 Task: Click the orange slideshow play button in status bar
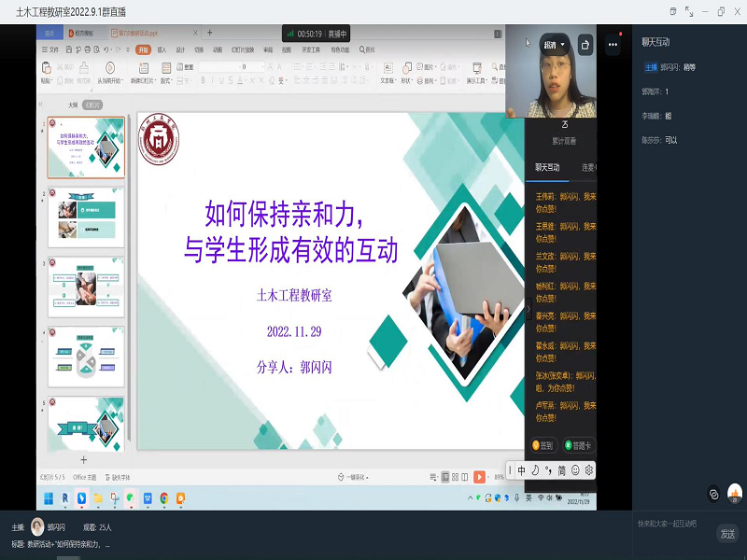pos(480,477)
